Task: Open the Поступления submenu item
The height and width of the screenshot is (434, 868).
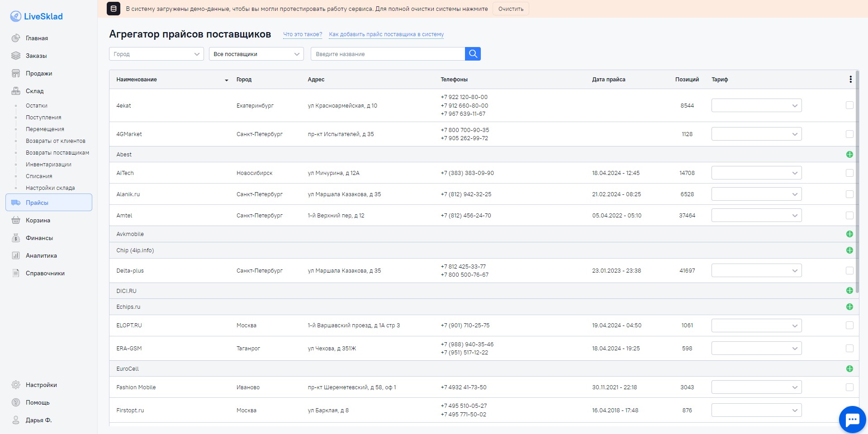Action: (x=43, y=118)
